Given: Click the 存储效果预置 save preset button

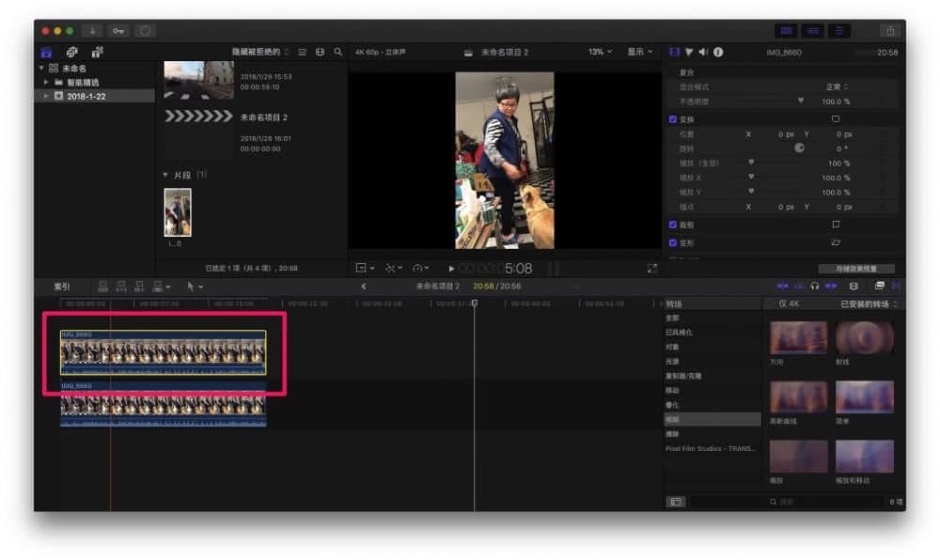Looking at the screenshot, I should pos(856,269).
